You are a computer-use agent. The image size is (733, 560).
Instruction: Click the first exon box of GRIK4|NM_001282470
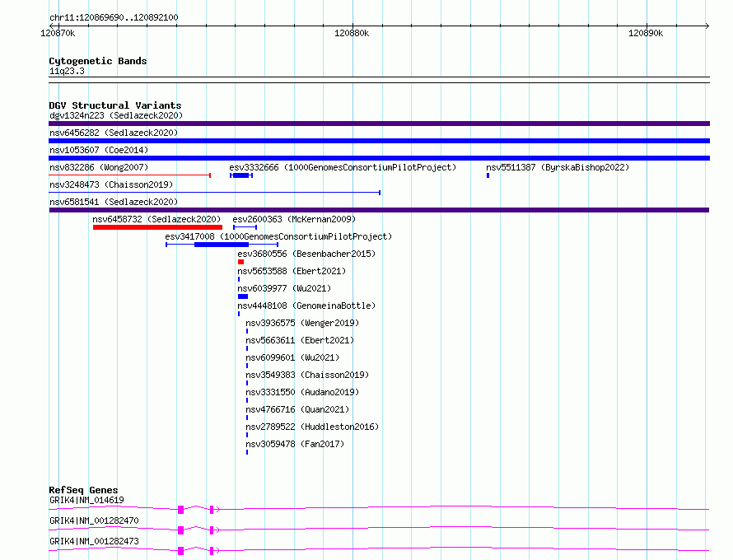(181, 530)
